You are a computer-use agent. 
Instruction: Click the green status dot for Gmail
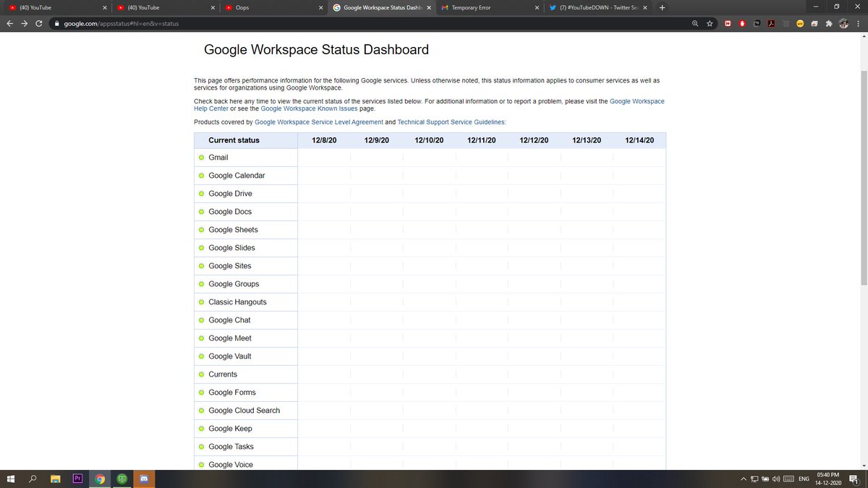coord(201,158)
